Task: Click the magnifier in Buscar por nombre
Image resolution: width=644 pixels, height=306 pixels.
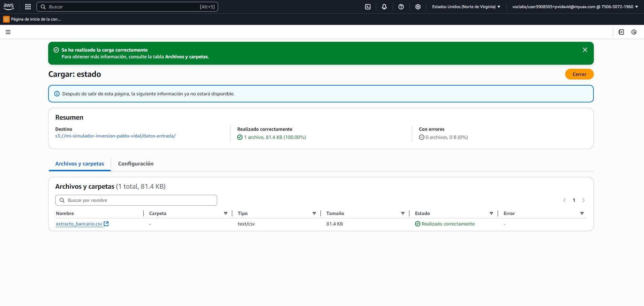Action: point(62,200)
